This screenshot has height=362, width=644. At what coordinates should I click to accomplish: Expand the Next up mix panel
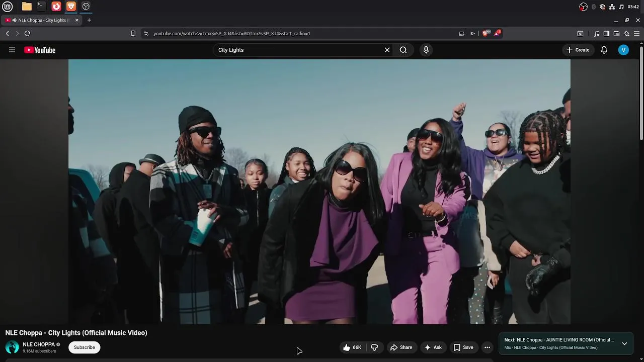pyautogui.click(x=624, y=343)
